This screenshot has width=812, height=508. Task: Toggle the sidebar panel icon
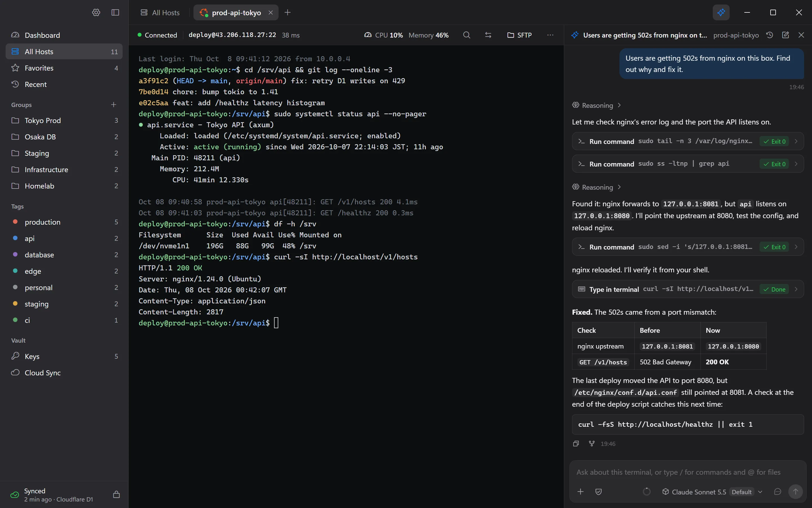click(x=115, y=12)
